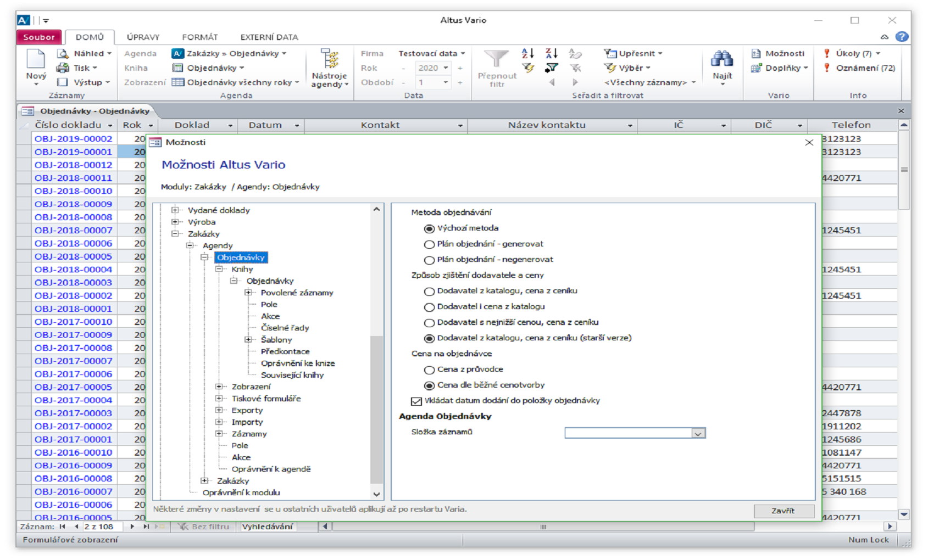Image resolution: width=928 pixels, height=560 pixels.
Task: Go to the first record in navigator
Action: pyautogui.click(x=63, y=527)
